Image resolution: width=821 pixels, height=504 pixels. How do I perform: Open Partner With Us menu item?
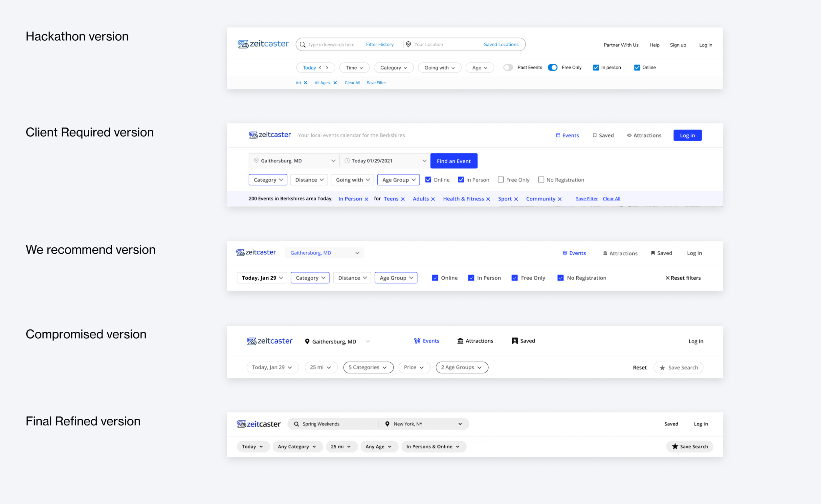pyautogui.click(x=621, y=45)
